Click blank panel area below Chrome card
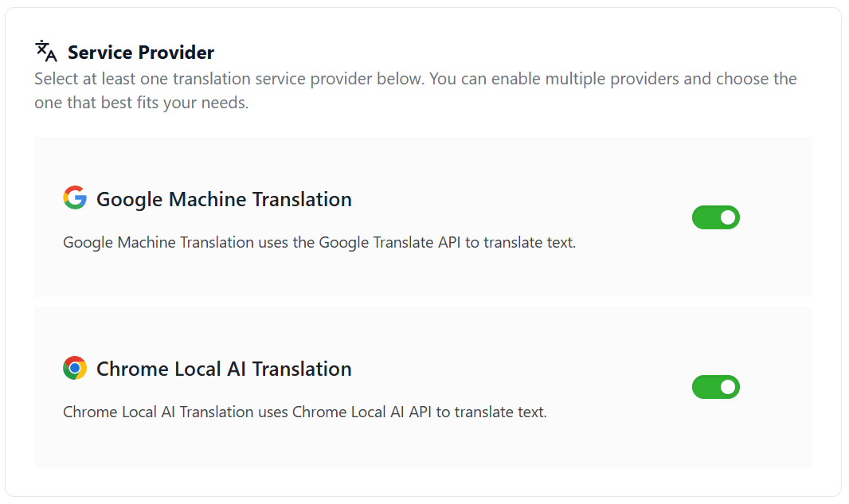 (422, 481)
